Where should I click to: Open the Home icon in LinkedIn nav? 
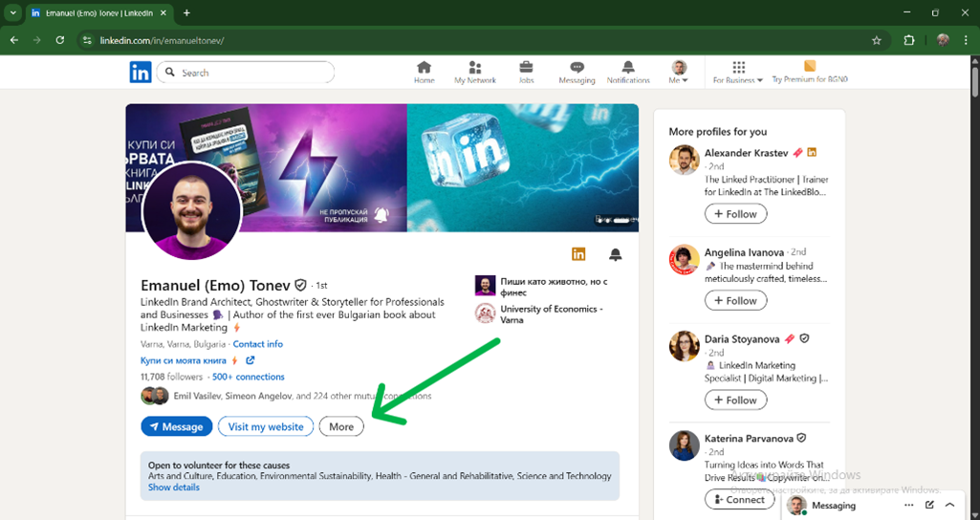point(424,69)
